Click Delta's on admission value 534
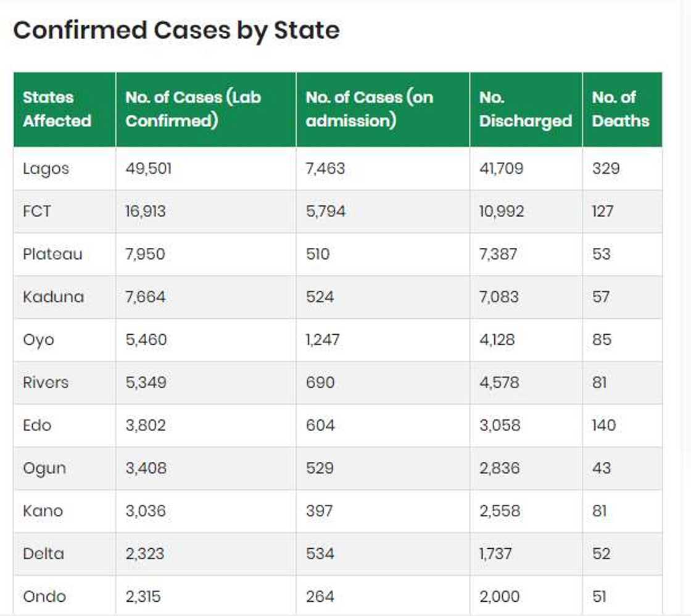691x616 pixels. [320, 554]
